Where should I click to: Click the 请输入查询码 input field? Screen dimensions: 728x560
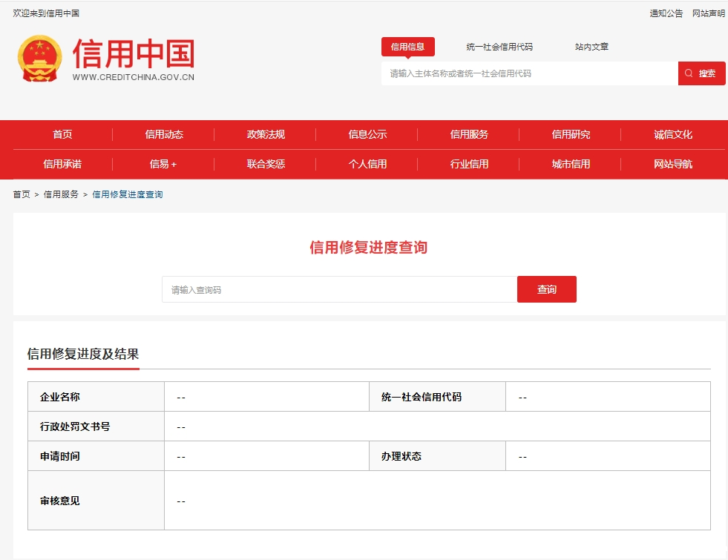point(339,290)
